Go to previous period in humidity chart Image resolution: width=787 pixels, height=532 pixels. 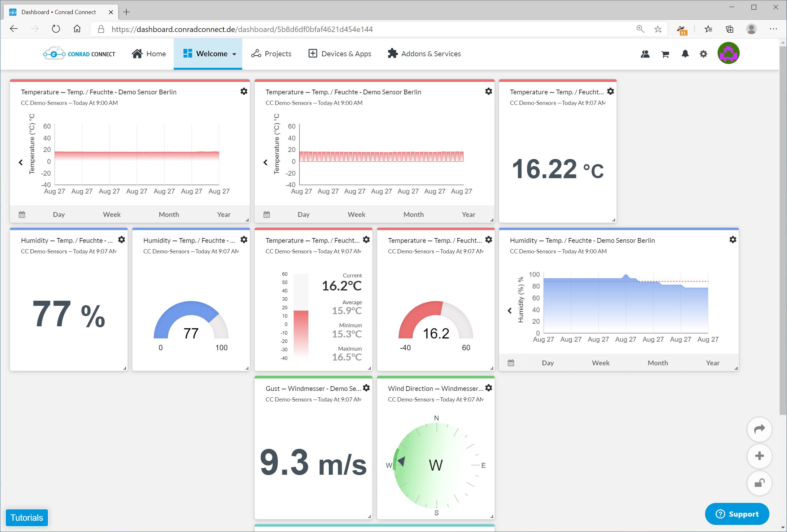(x=509, y=311)
